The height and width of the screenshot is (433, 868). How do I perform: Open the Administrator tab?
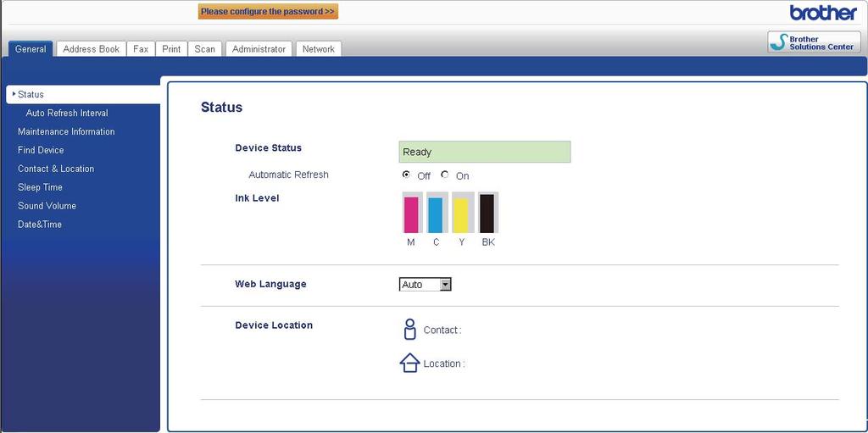(259, 49)
